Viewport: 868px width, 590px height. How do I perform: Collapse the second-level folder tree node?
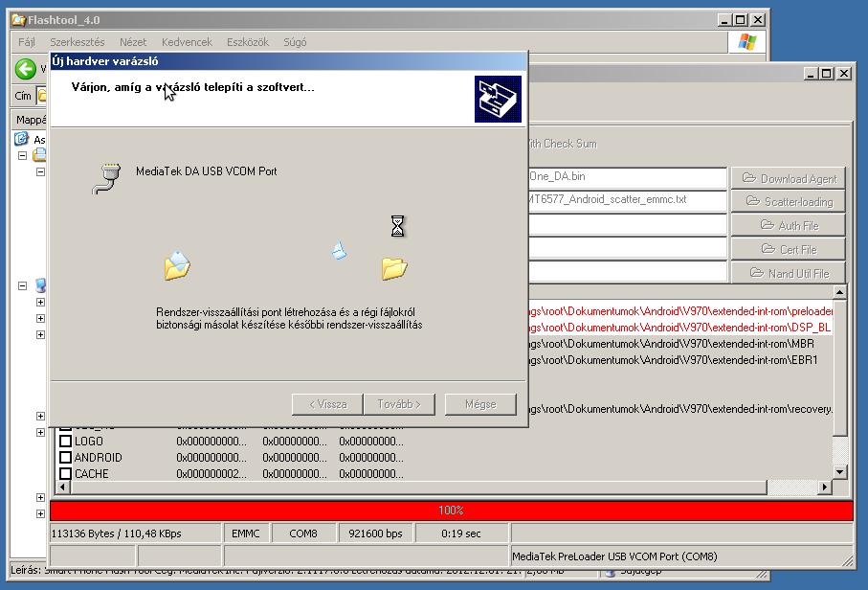coord(40,171)
